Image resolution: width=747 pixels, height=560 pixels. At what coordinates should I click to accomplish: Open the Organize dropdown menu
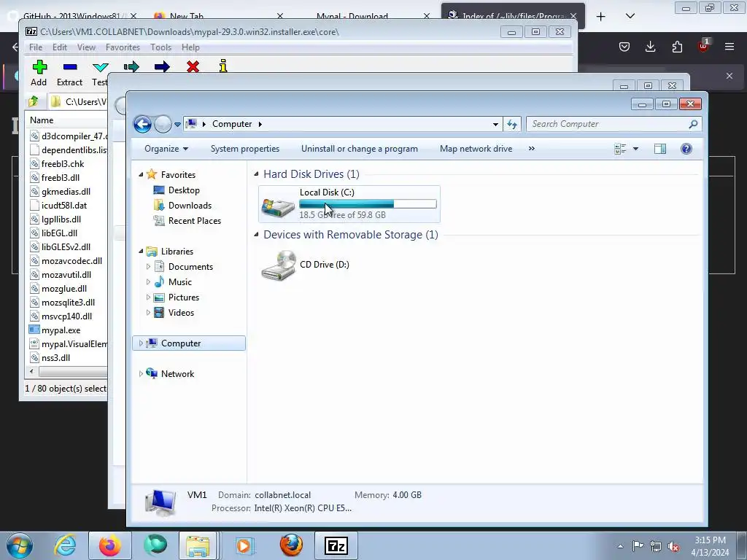[x=166, y=149]
